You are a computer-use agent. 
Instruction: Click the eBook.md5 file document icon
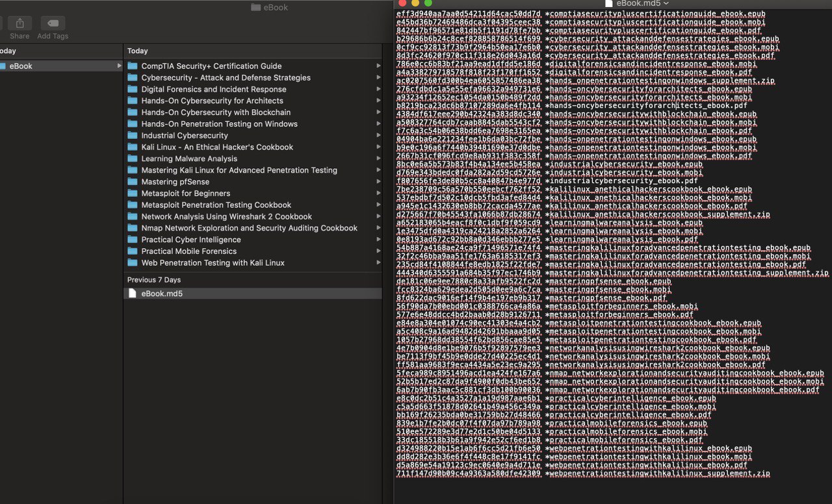point(133,294)
